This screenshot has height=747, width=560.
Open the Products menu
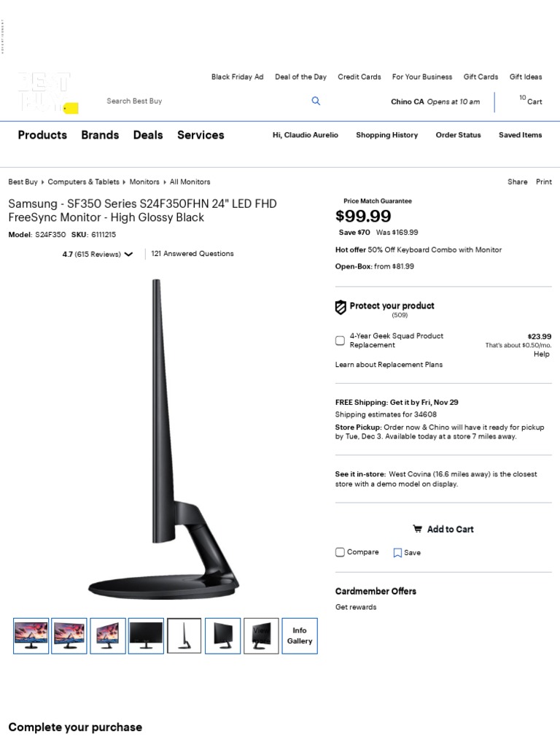[x=42, y=135]
